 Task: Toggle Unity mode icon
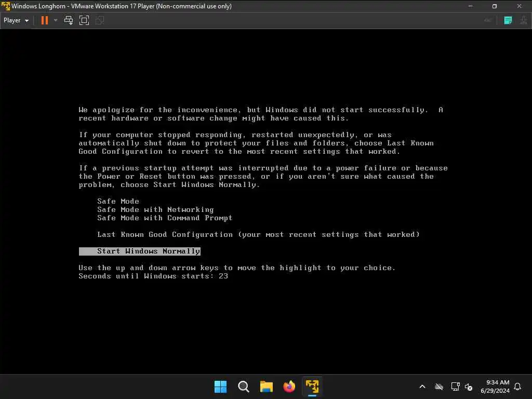(100, 20)
